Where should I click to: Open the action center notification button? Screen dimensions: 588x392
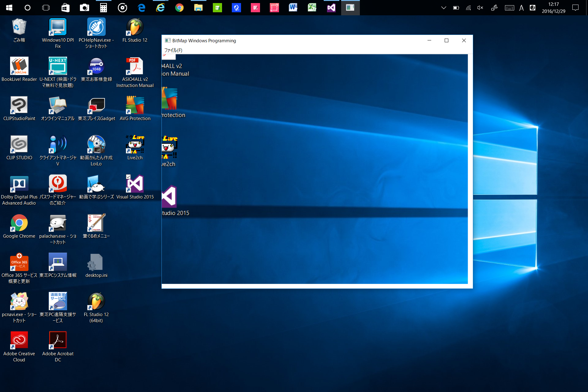pyautogui.click(x=575, y=8)
